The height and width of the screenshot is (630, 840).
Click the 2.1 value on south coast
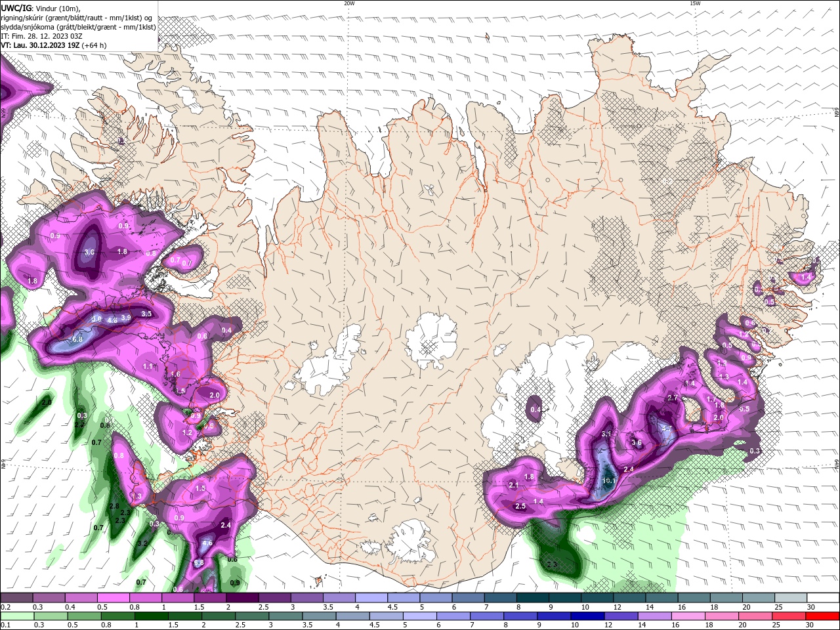[x=513, y=485]
